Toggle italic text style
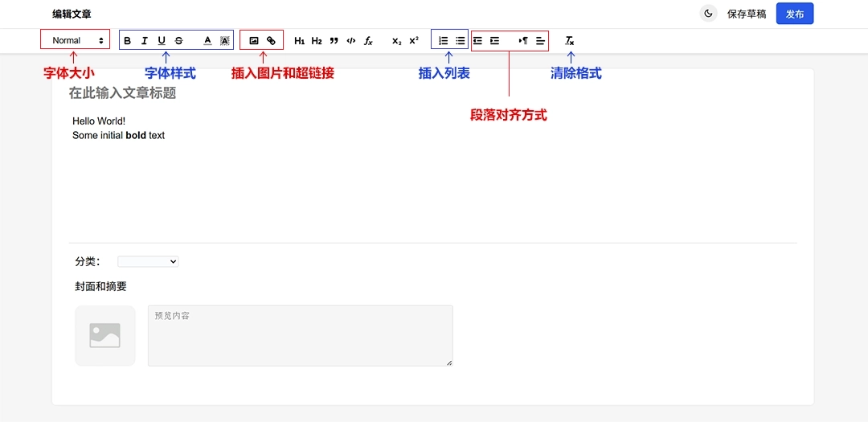 point(145,40)
